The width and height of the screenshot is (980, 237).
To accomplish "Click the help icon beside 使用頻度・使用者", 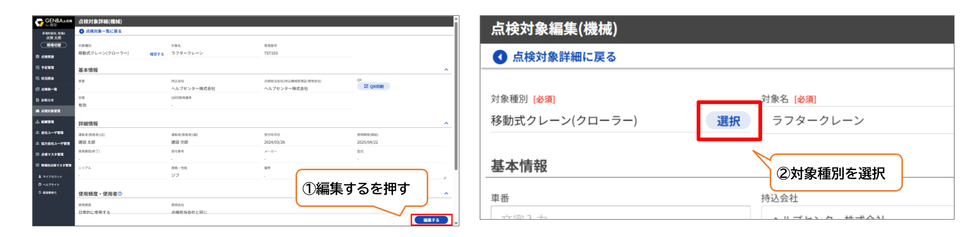I will tap(120, 194).
